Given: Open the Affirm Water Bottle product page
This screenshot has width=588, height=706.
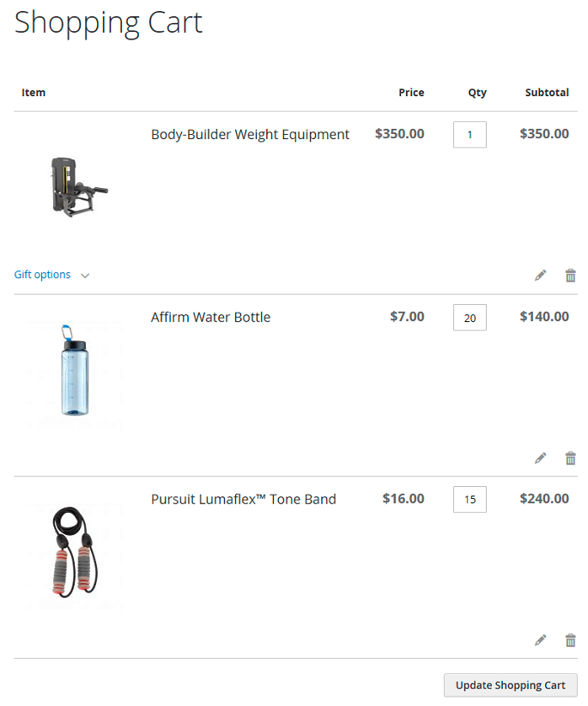Looking at the screenshot, I should click(x=210, y=317).
